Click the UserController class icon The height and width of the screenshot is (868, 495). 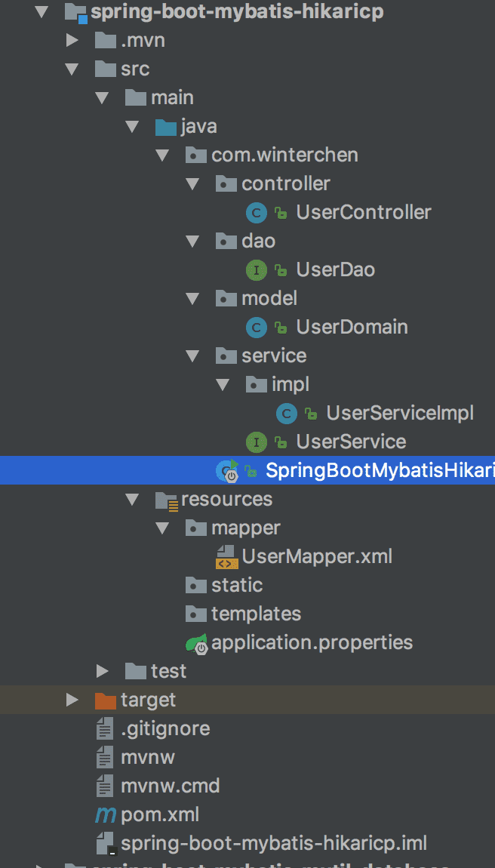[x=257, y=213]
